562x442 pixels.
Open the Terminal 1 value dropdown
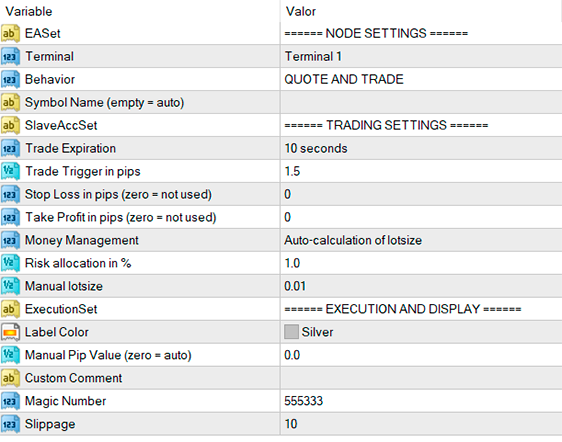pos(421,56)
